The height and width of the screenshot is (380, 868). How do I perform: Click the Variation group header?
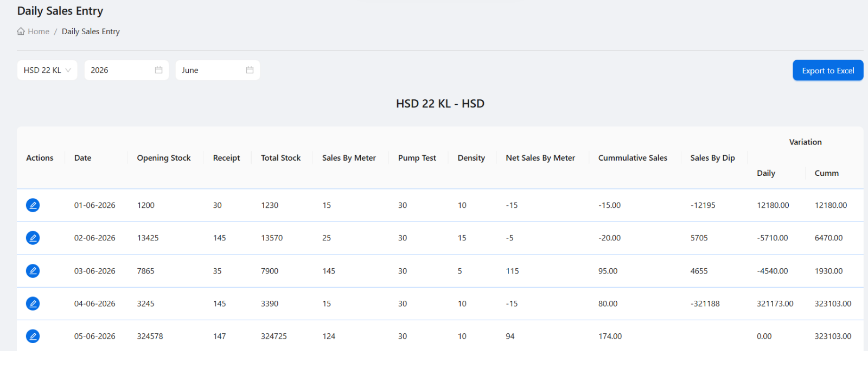pos(805,142)
